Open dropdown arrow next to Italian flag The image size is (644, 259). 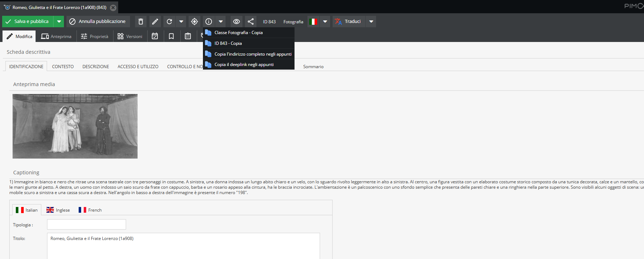[x=325, y=22]
